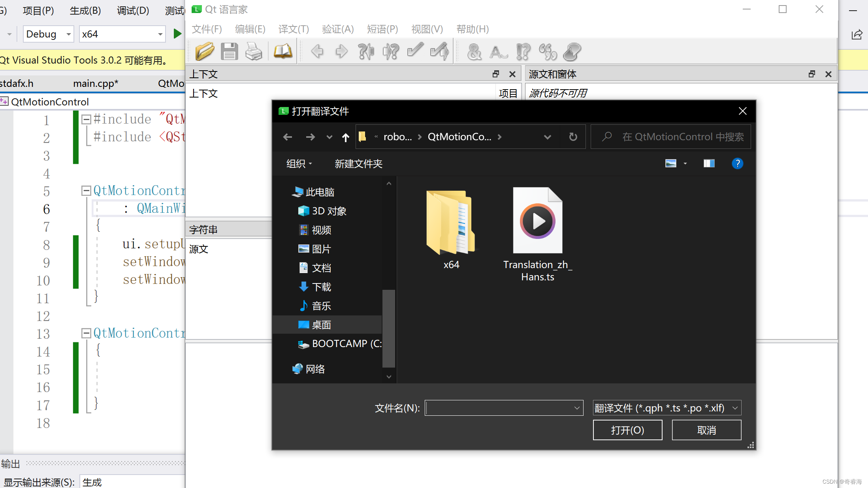Click the done and next icon
The width and height of the screenshot is (868, 488).
coord(440,51)
